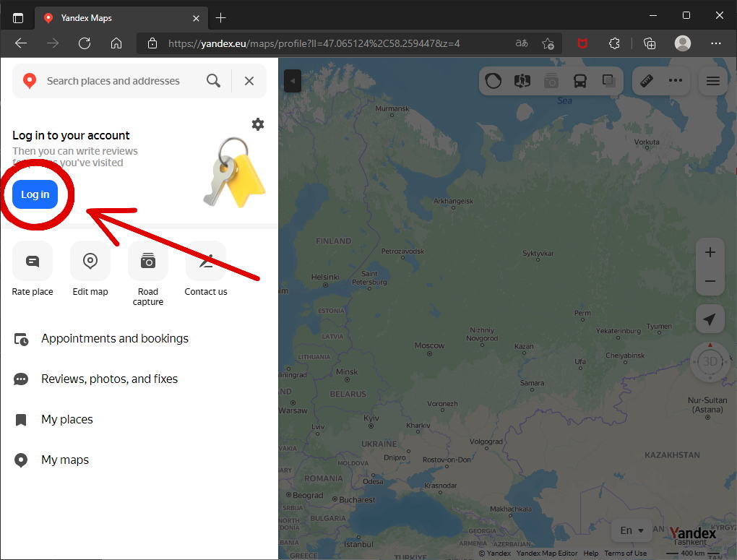Click the Helsinki city label on map
Viewport: 737px width, 560px height.
point(325,277)
